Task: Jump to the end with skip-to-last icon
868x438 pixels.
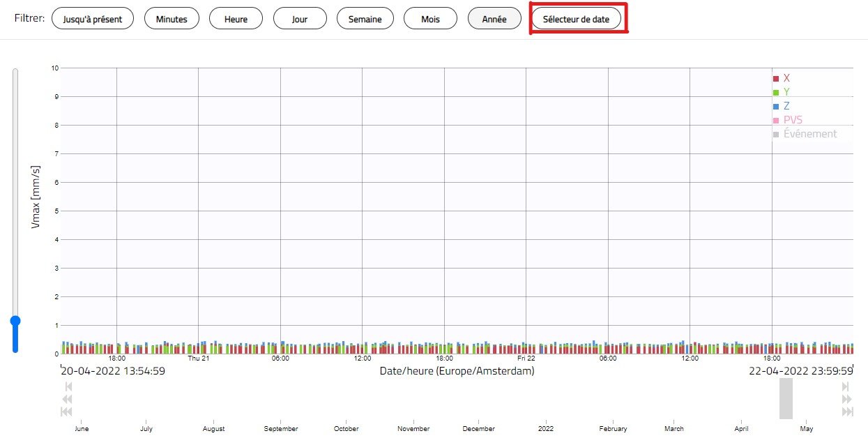Action: (847, 412)
